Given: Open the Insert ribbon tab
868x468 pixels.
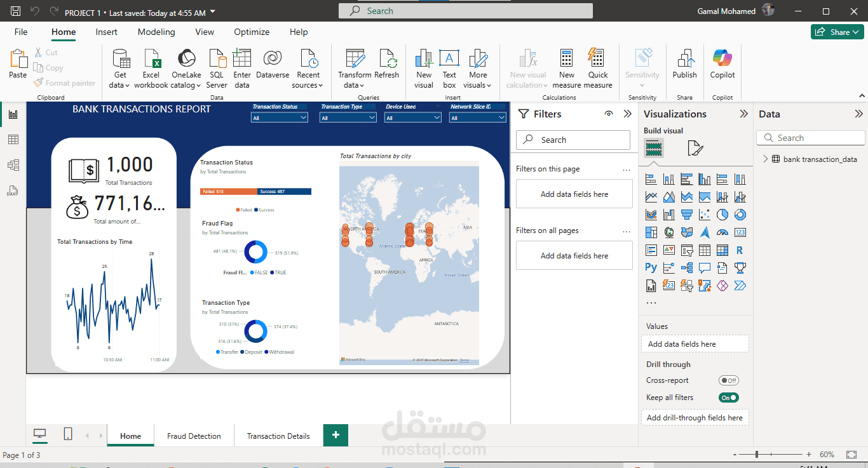Looking at the screenshot, I should click(106, 32).
